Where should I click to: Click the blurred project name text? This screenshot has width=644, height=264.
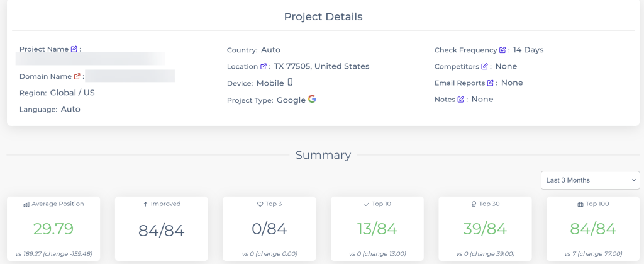[91, 59]
